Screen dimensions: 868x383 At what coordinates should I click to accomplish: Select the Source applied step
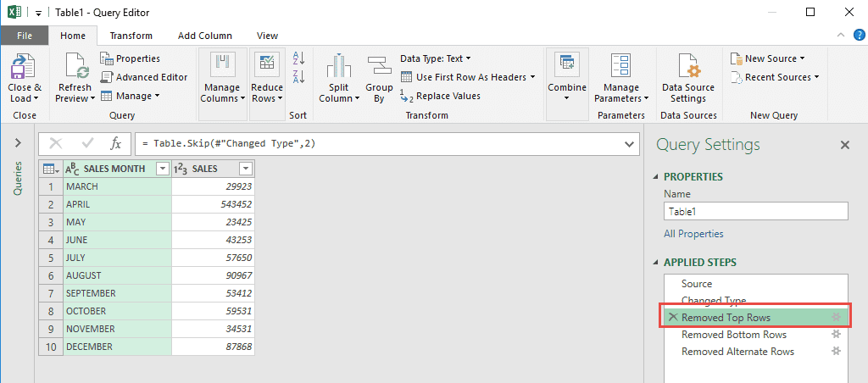[x=755, y=283]
